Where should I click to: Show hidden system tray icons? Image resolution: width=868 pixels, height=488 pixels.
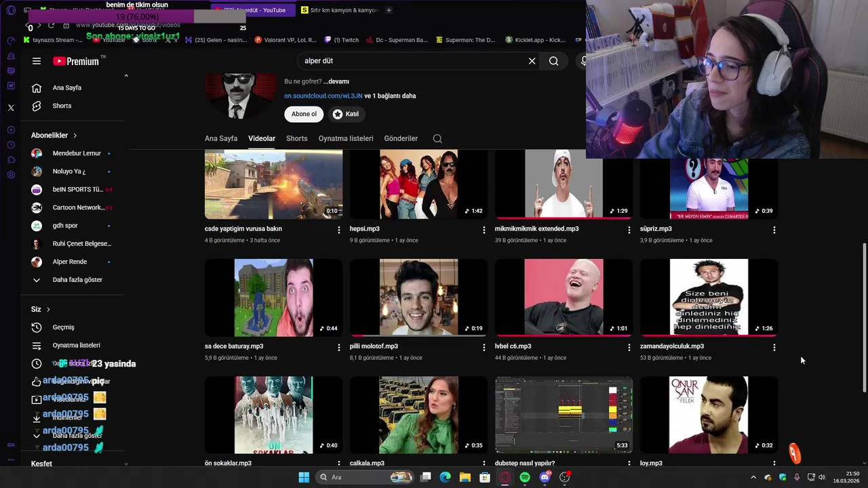coord(753,477)
